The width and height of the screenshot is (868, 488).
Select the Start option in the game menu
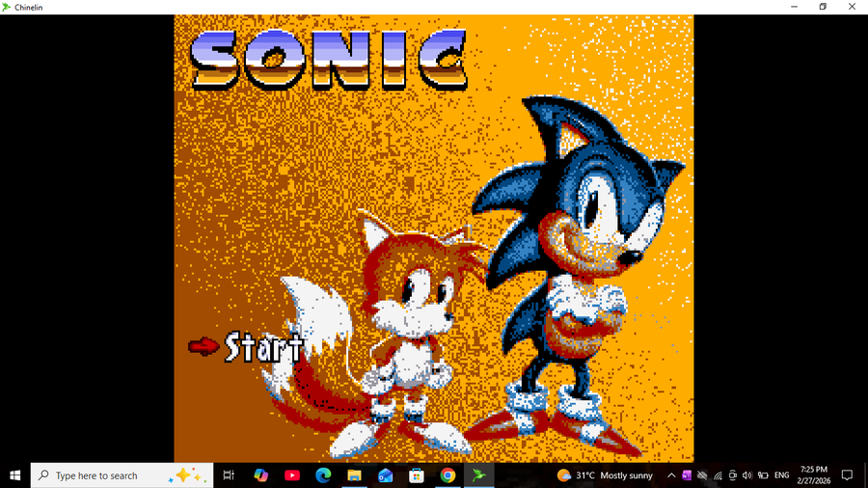(x=263, y=347)
